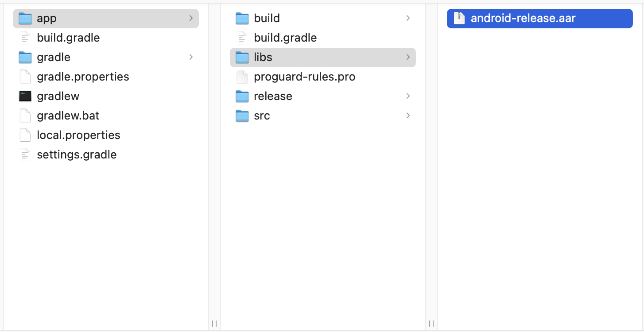Image resolution: width=644 pixels, height=332 pixels.
Task: Expand the gradle folder chevron
Action: click(191, 57)
